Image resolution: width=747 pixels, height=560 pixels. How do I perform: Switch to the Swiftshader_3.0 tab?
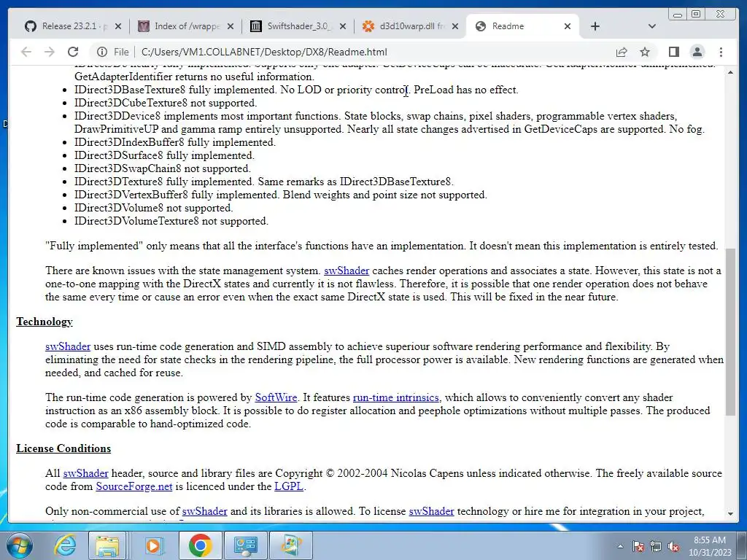tap(292, 26)
